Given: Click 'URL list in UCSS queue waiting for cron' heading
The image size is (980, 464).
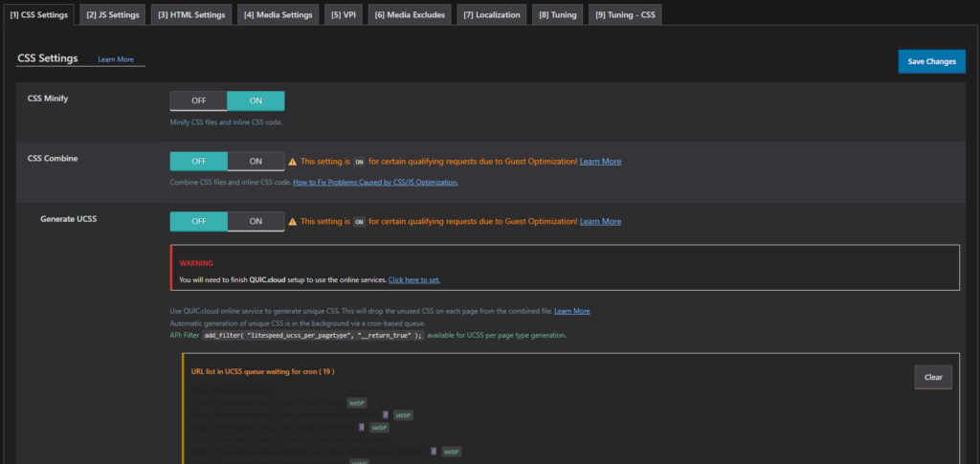Looking at the screenshot, I should (262, 371).
